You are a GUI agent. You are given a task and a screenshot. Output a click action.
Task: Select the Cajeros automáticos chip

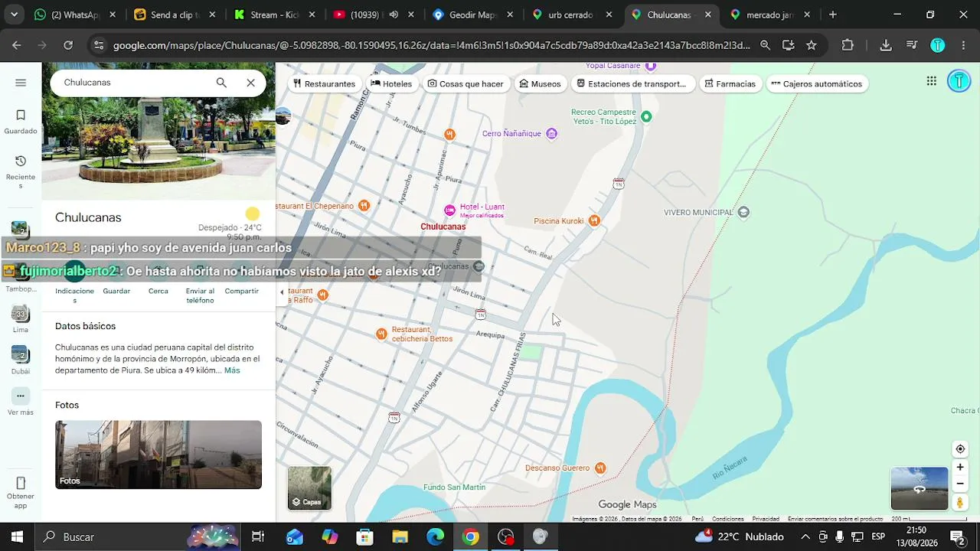816,83
